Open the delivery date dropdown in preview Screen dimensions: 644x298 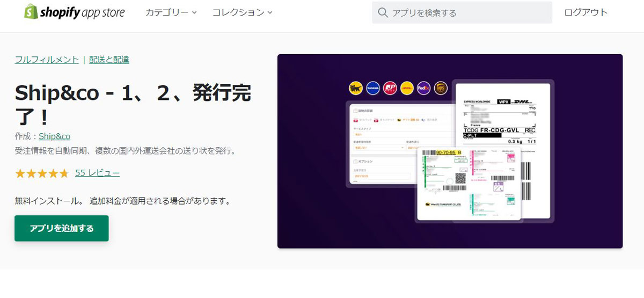(377, 147)
